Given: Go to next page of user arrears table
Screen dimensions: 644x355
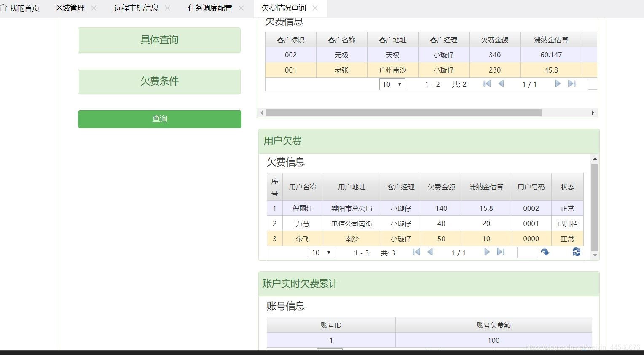Looking at the screenshot, I should [x=487, y=252].
